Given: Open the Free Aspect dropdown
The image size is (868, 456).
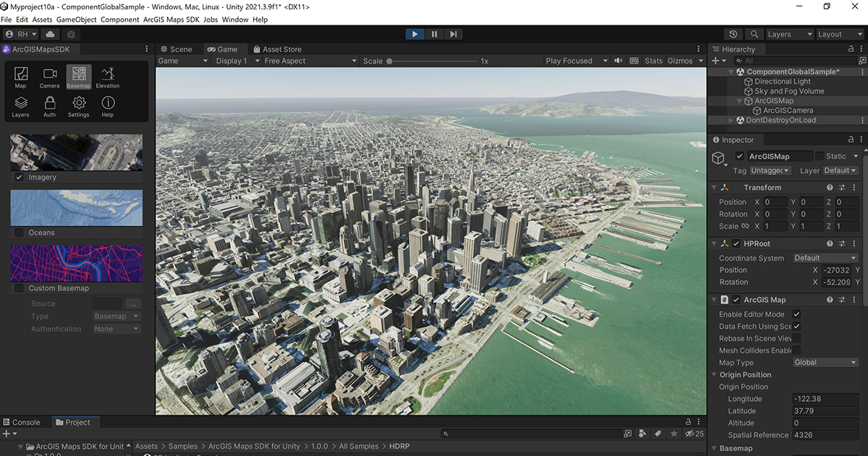Looking at the screenshot, I should [310, 61].
